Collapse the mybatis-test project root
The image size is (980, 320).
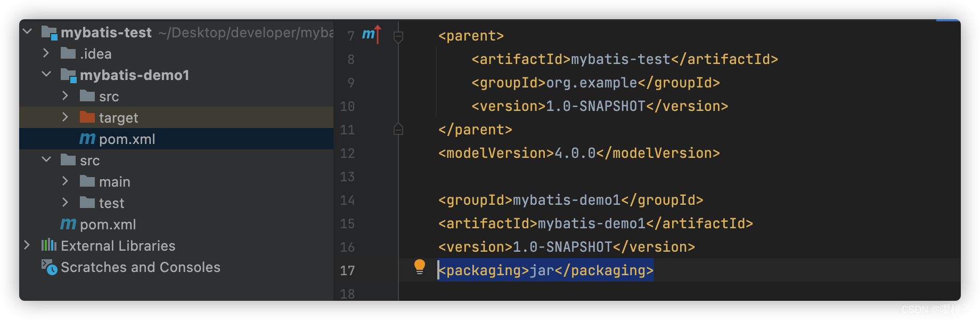pyautogui.click(x=28, y=32)
